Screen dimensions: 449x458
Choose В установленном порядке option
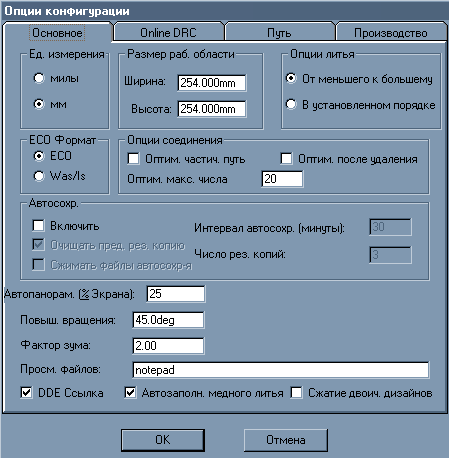[291, 105]
